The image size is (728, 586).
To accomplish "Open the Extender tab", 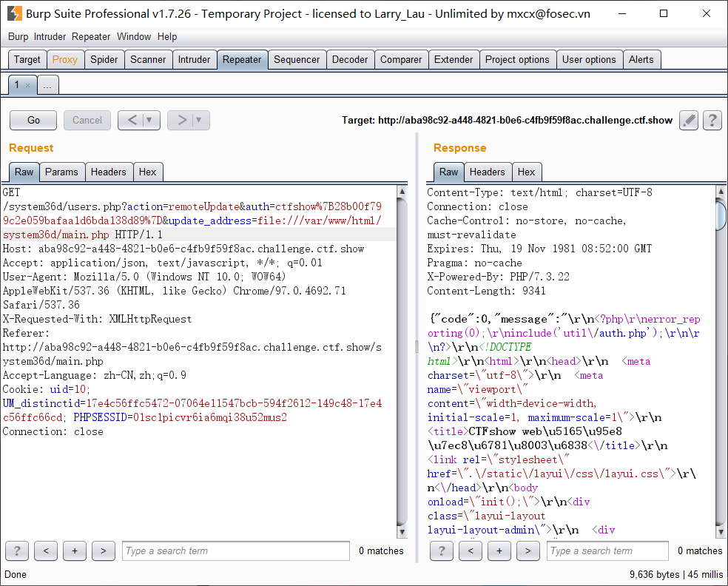I will (x=454, y=60).
